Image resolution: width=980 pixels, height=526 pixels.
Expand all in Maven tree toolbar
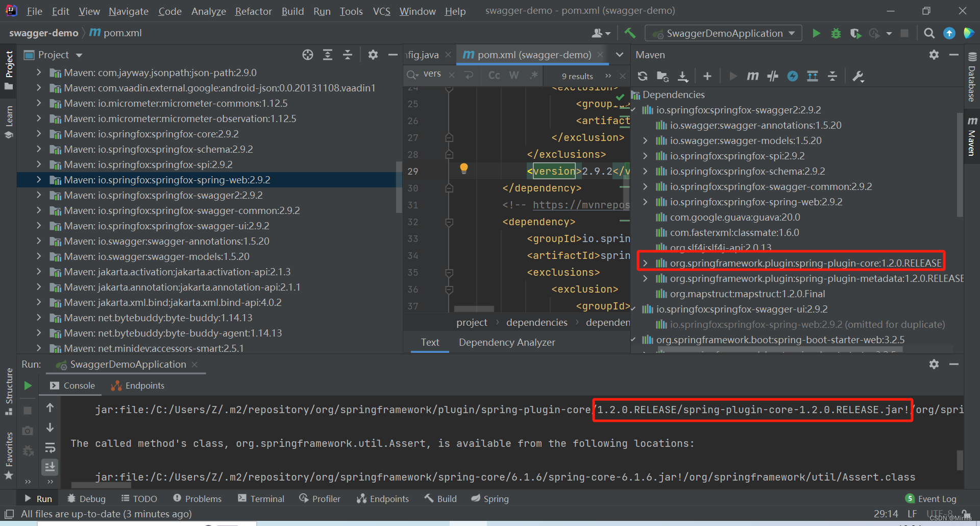pos(813,76)
